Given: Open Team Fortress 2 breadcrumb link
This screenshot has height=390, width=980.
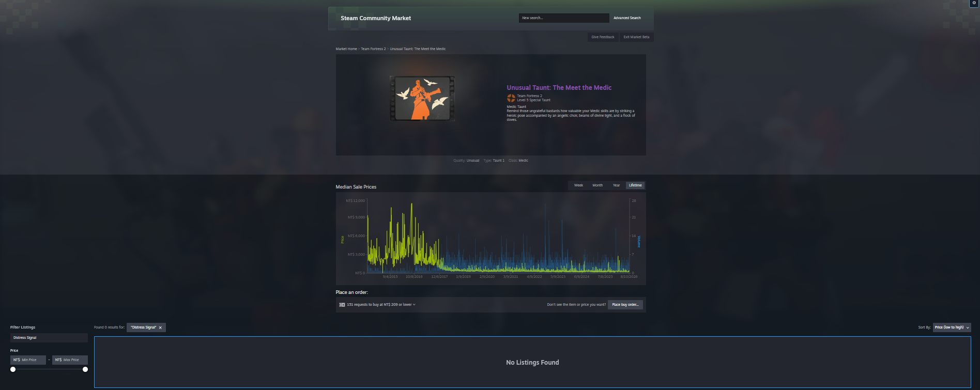Looking at the screenshot, I should (373, 49).
